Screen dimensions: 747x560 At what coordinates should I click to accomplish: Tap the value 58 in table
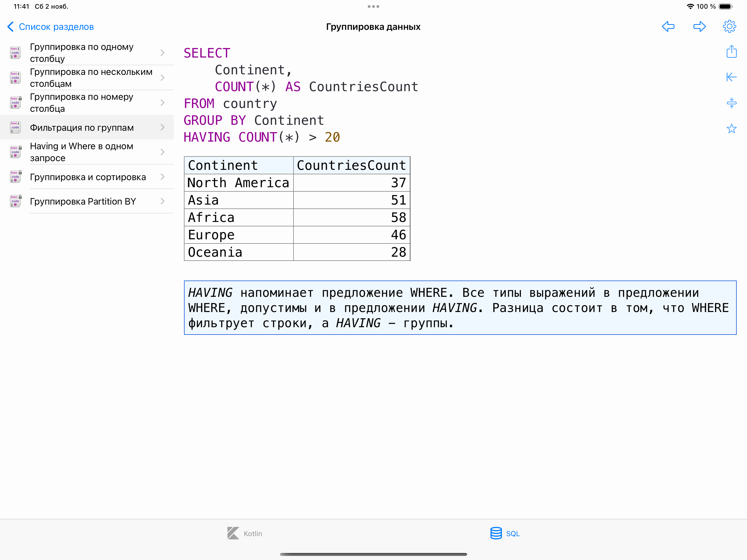tap(398, 217)
